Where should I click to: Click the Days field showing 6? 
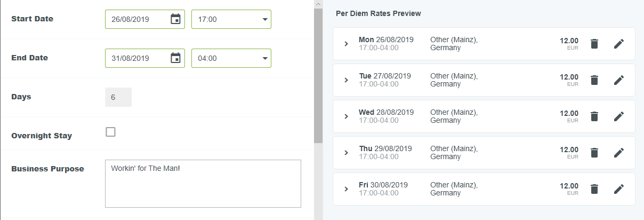coord(118,97)
